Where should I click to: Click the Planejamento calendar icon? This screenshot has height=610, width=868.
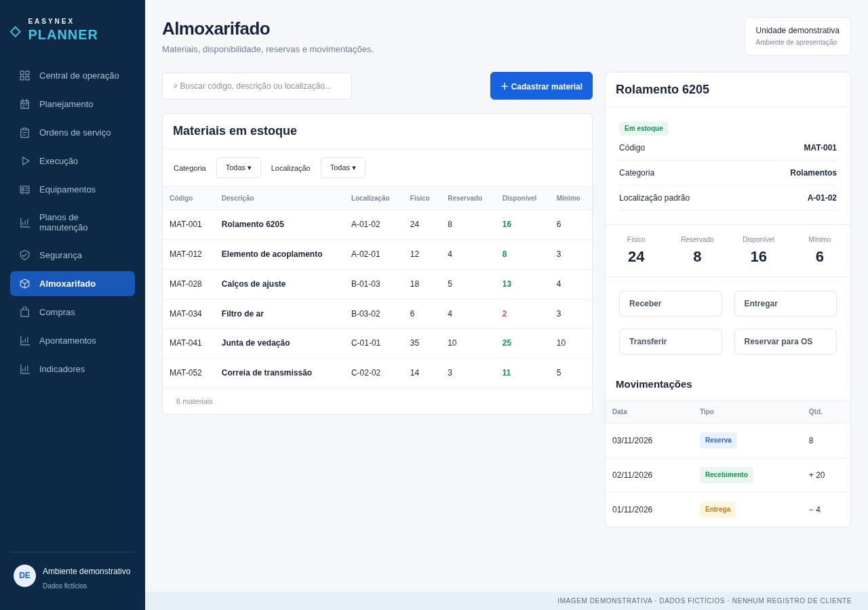coord(24,104)
